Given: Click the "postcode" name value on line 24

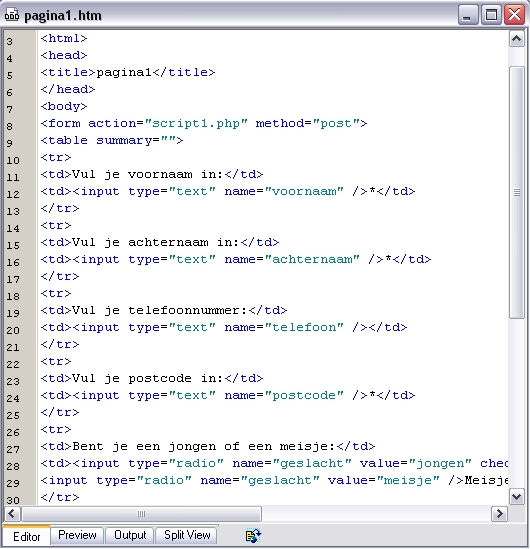Looking at the screenshot, I should 304,395.
